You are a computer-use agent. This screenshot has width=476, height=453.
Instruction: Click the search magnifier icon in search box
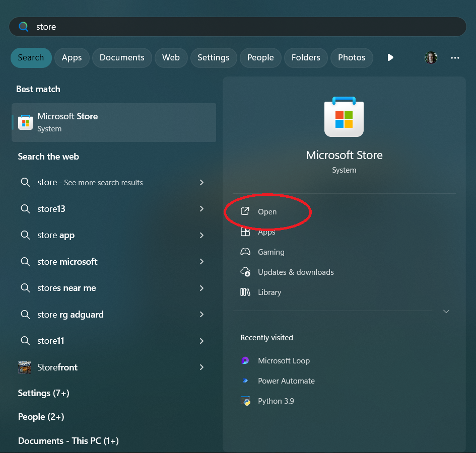pyautogui.click(x=23, y=27)
